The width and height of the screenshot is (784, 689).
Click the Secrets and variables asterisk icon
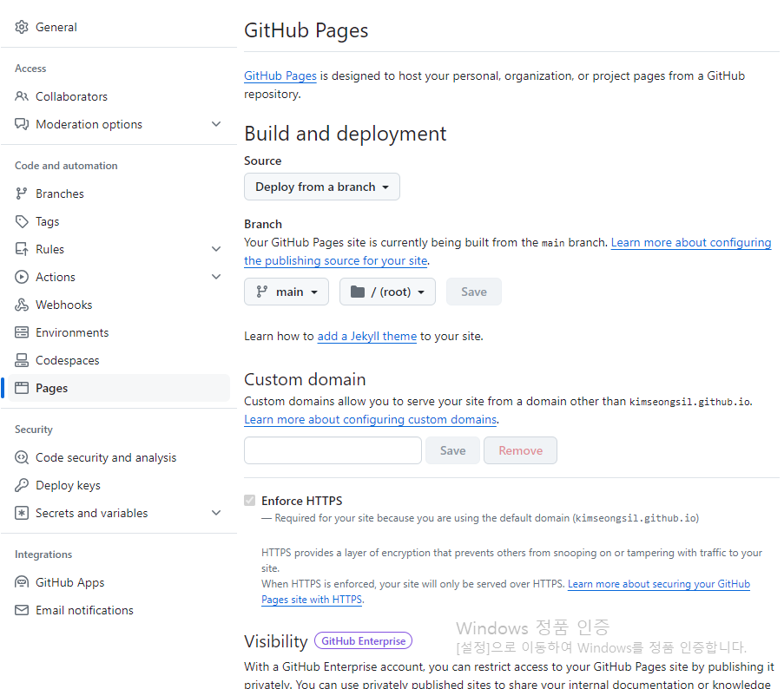pyautogui.click(x=22, y=513)
